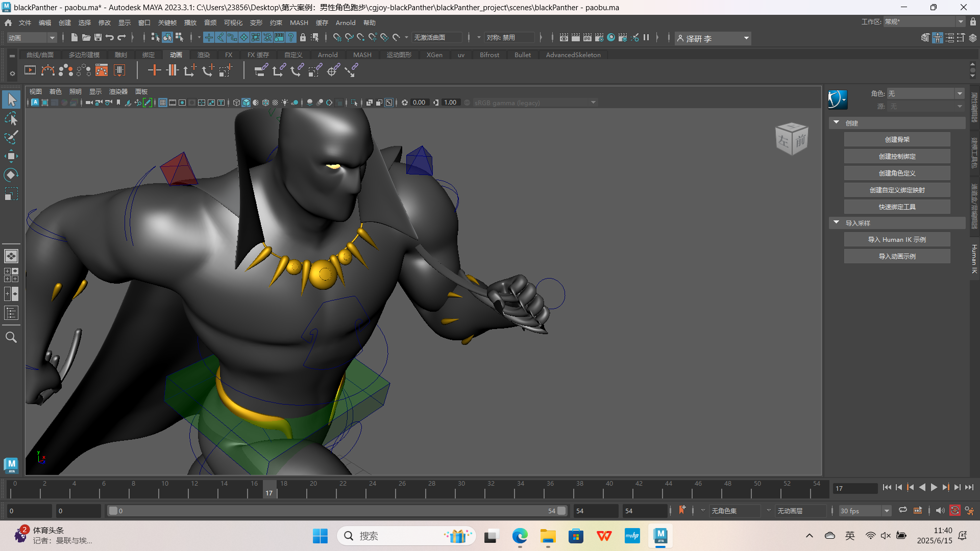Collapse the 创建 section
The image size is (980, 551).
837,123
